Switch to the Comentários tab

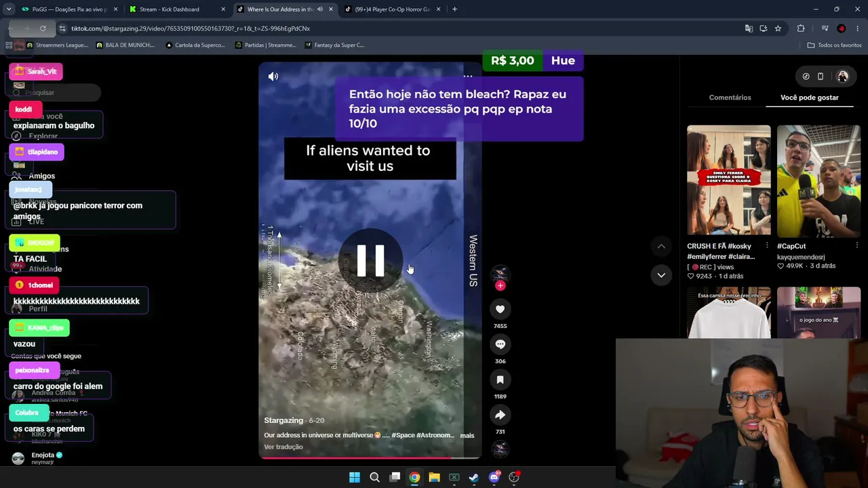[x=730, y=98]
